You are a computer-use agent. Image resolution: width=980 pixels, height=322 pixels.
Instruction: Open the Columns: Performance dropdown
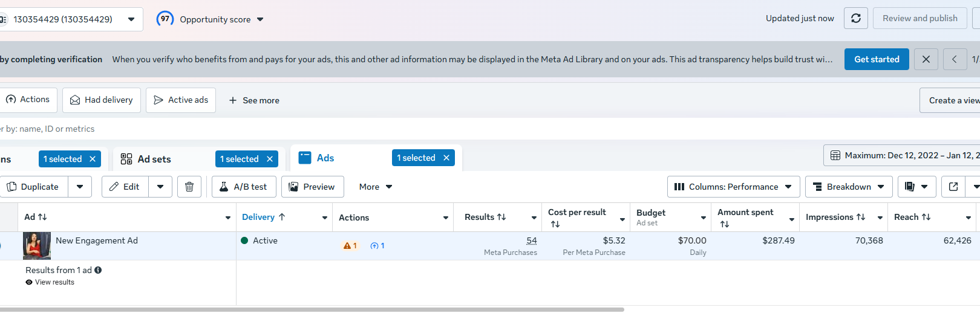733,187
